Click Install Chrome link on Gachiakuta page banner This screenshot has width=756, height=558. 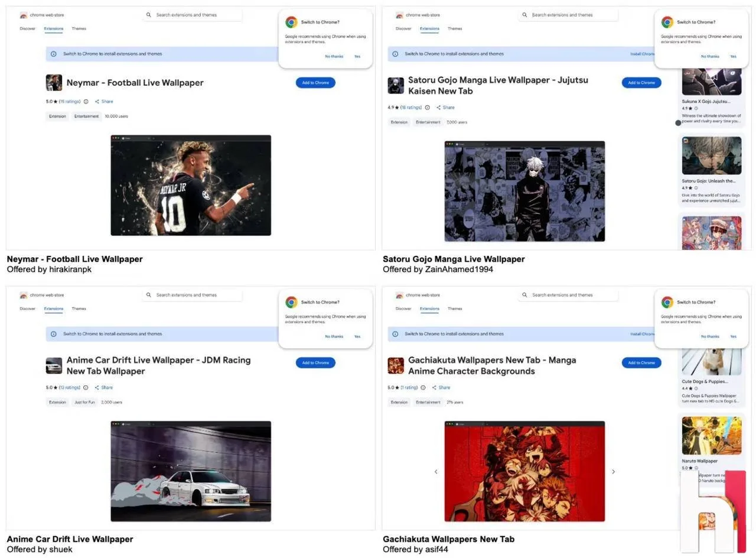642,334
